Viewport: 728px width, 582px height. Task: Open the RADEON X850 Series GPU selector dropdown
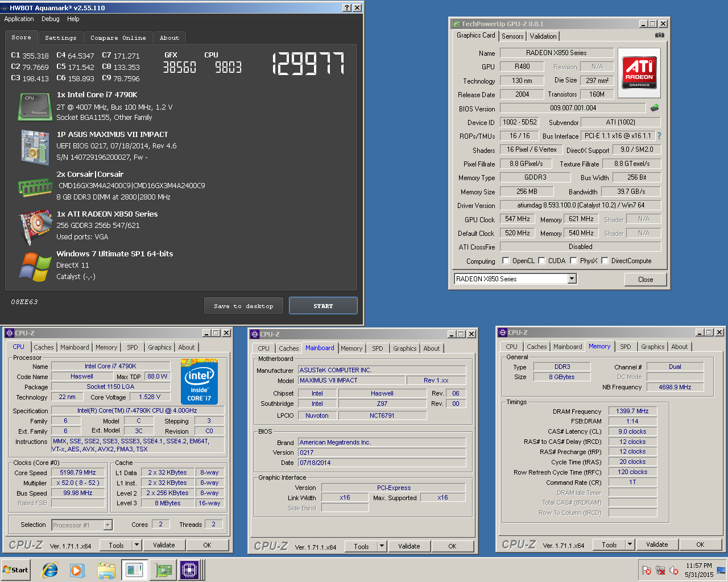[572, 278]
